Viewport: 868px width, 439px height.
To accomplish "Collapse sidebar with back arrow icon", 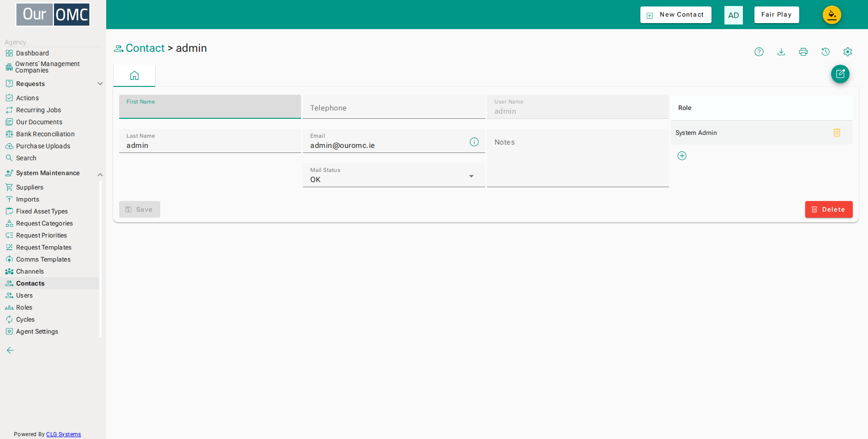I will click(10, 350).
